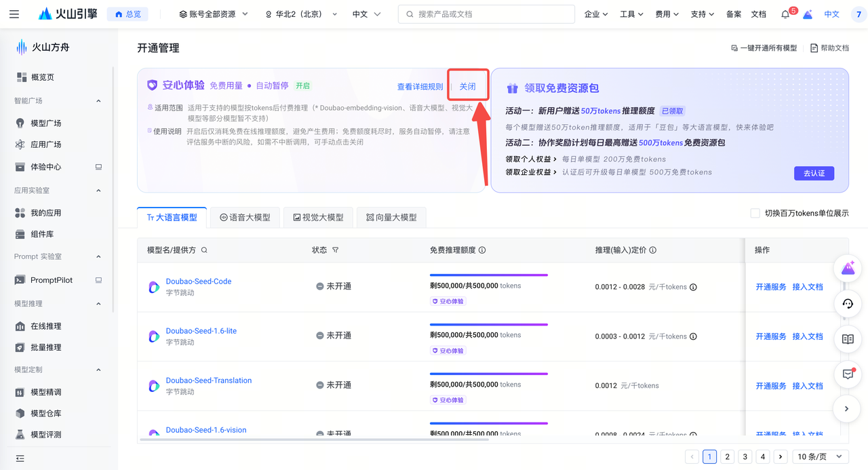Open 查看详细规则 link
The image size is (868, 470).
click(420, 87)
